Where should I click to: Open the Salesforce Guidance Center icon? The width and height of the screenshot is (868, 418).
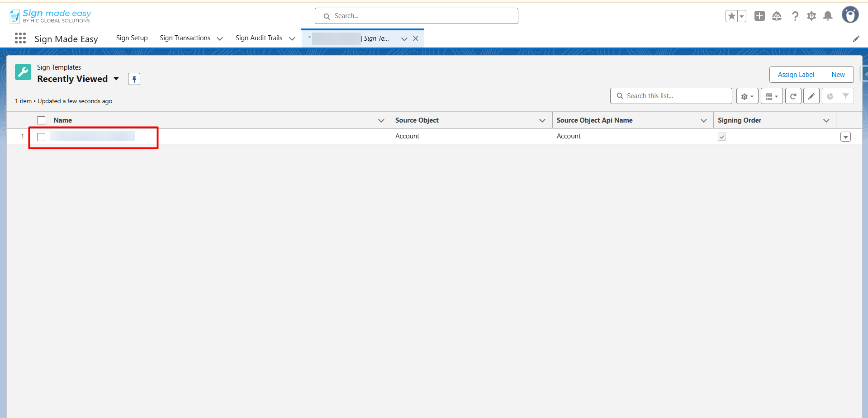(x=777, y=16)
